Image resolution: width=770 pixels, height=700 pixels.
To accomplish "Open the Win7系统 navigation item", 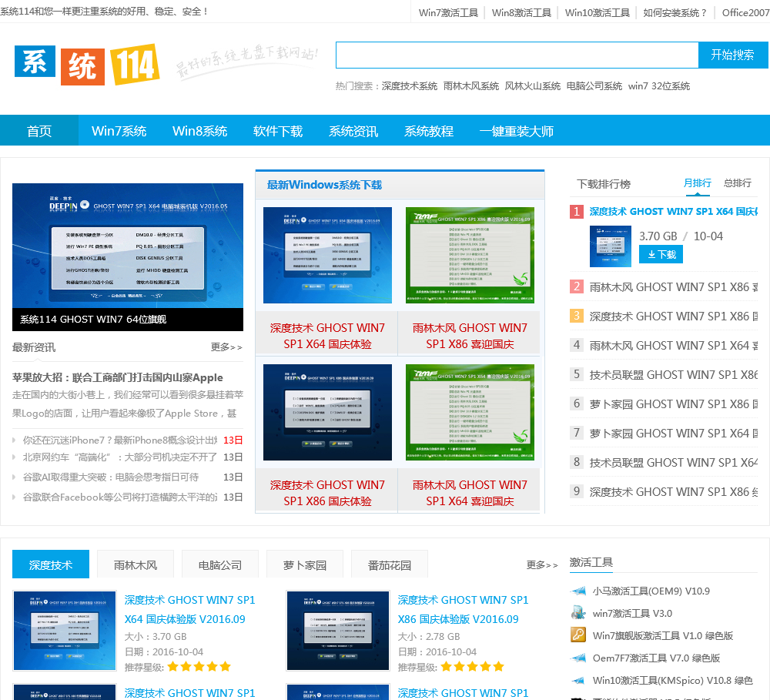I will (x=119, y=131).
